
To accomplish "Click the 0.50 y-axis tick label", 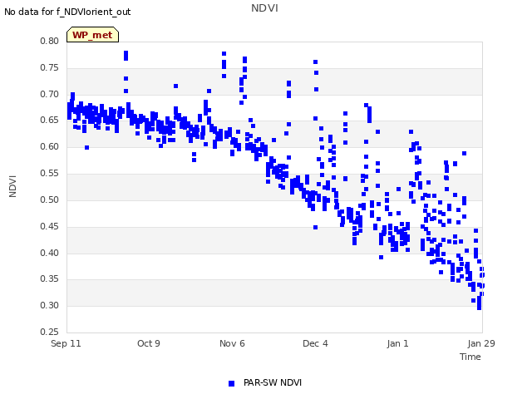I will (49, 199).
